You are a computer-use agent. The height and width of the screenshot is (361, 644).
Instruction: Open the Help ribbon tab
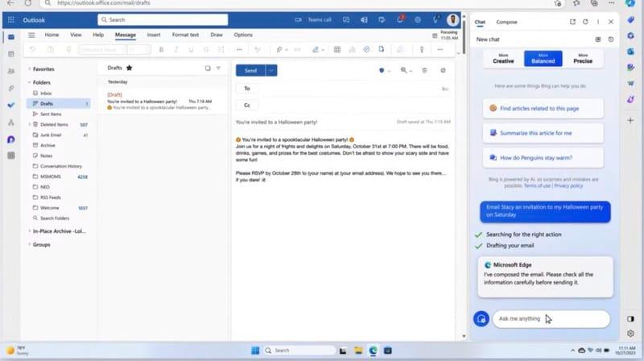click(98, 35)
